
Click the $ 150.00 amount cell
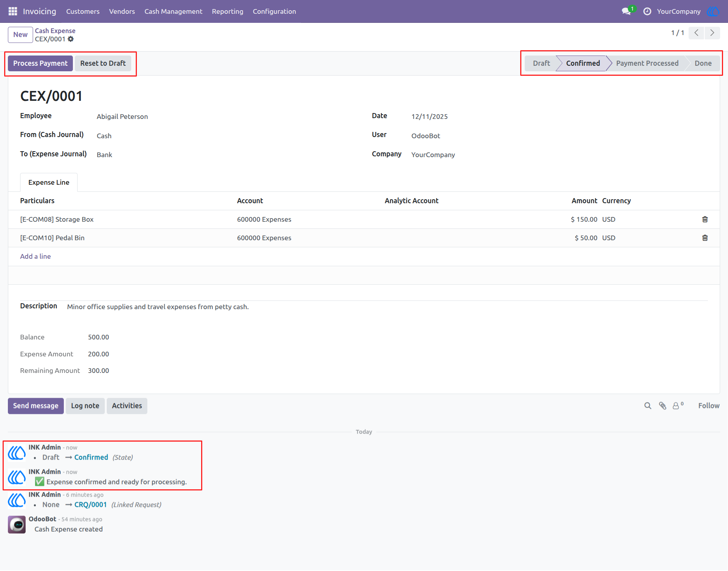(x=584, y=219)
